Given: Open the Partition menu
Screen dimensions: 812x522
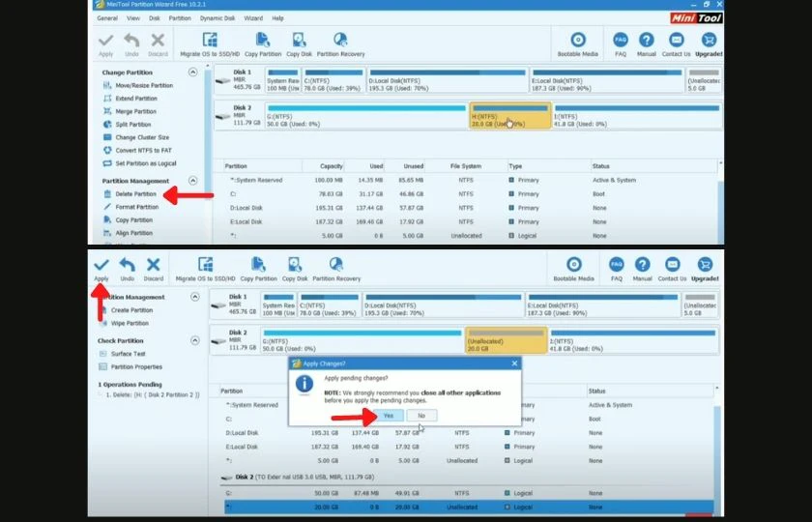Looking at the screenshot, I should (180, 18).
